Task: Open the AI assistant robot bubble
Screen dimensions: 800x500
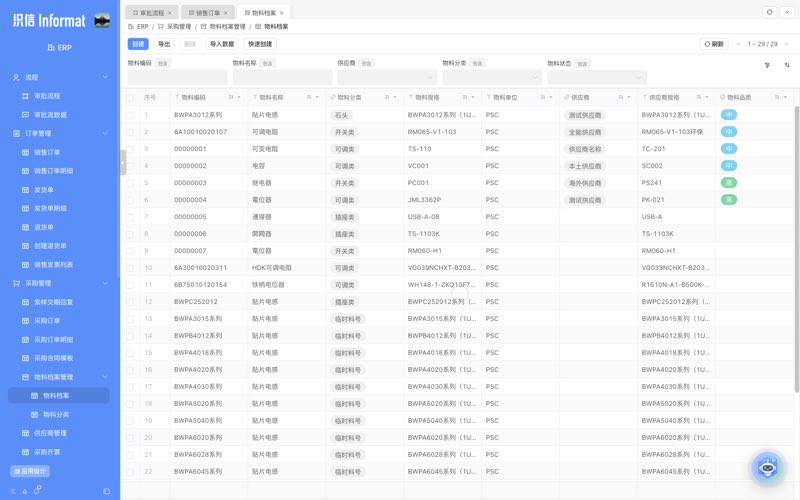Action: point(767,467)
